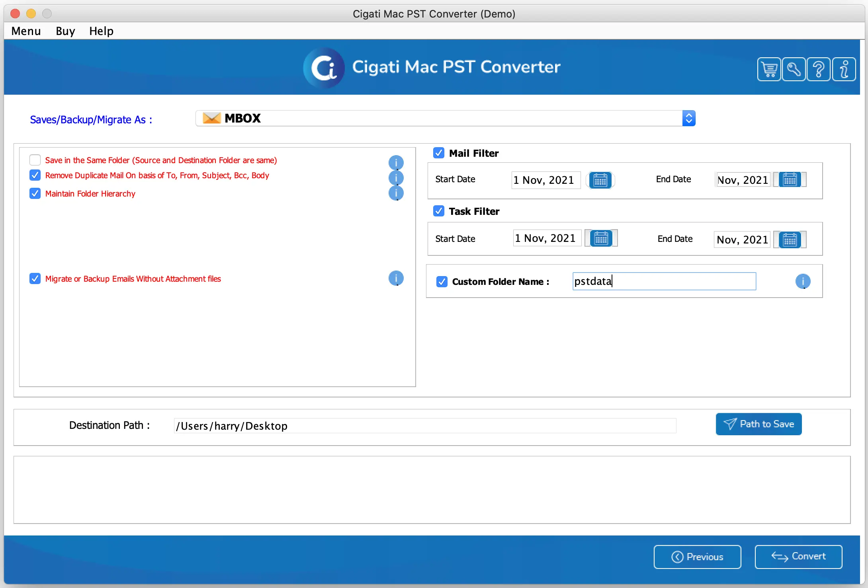Open the Menu menu
868x588 pixels.
pos(26,31)
